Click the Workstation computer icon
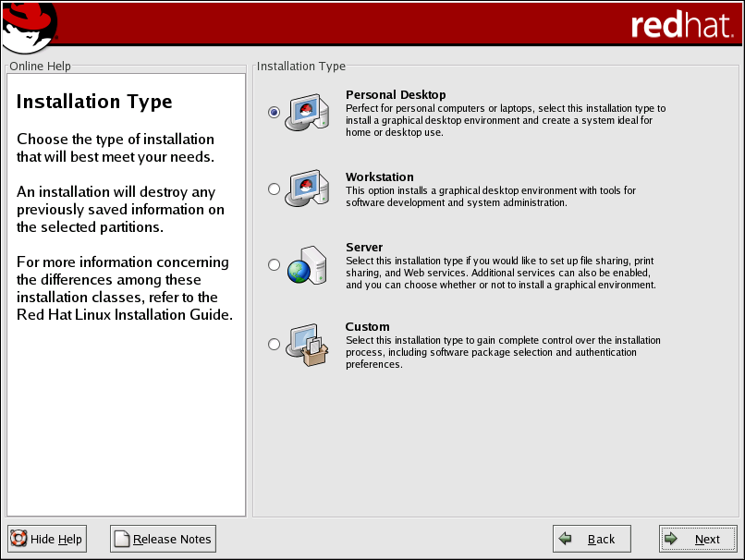Viewport: 745px width, 560px height. click(305, 189)
